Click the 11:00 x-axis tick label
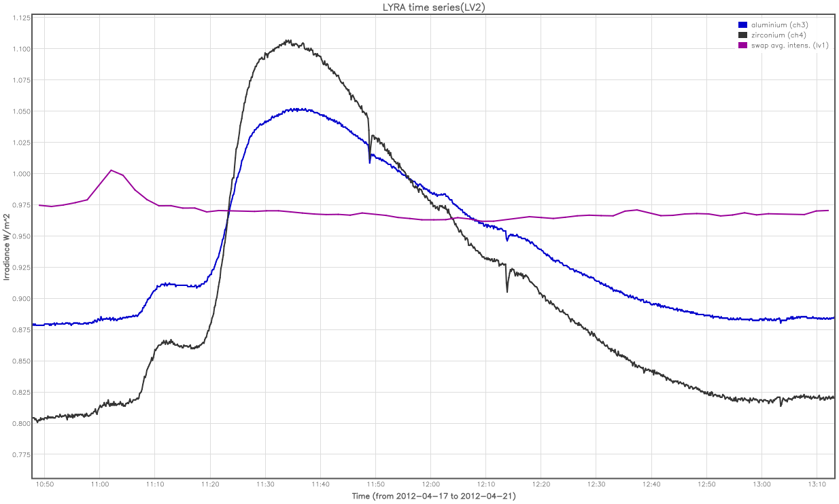Image resolution: width=839 pixels, height=504 pixels. click(x=99, y=484)
